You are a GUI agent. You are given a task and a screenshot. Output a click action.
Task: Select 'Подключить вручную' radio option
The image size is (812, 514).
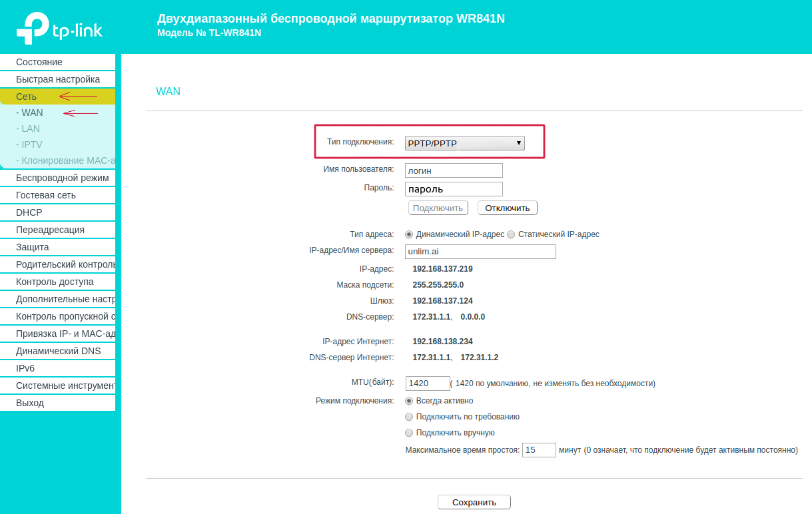coord(409,433)
